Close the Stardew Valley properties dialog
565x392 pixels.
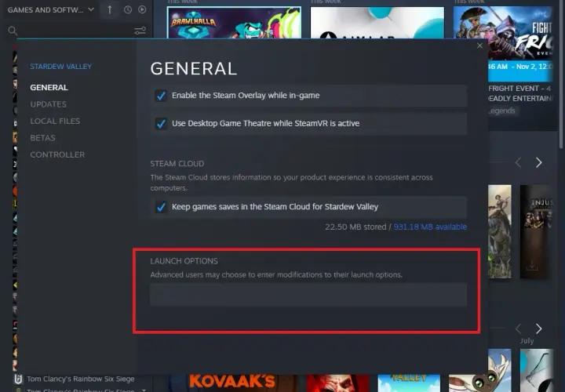(x=479, y=45)
